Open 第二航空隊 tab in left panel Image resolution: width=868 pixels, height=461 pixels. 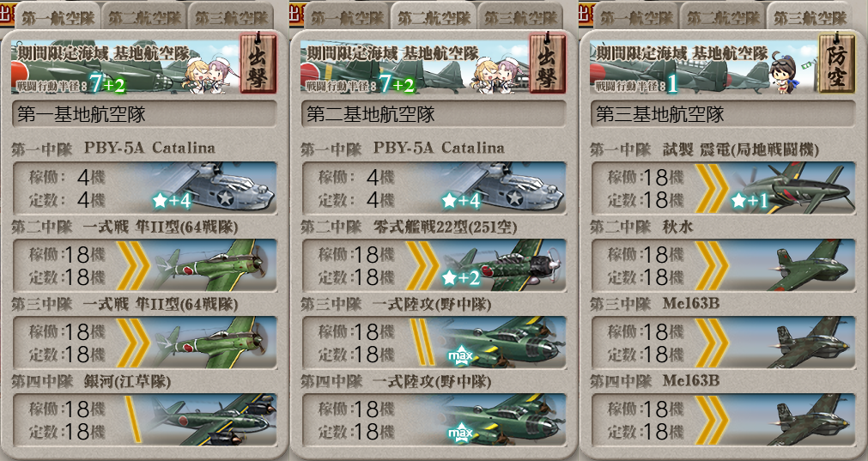click(144, 17)
